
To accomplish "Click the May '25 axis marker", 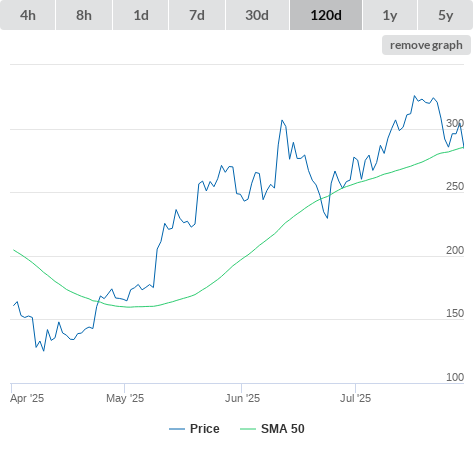I will (x=125, y=398).
